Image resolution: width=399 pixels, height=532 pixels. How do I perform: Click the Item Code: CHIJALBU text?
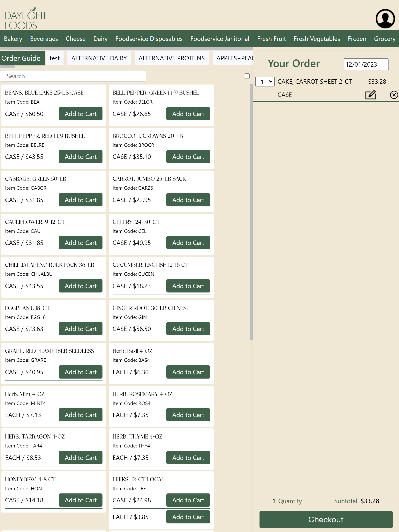tap(29, 274)
